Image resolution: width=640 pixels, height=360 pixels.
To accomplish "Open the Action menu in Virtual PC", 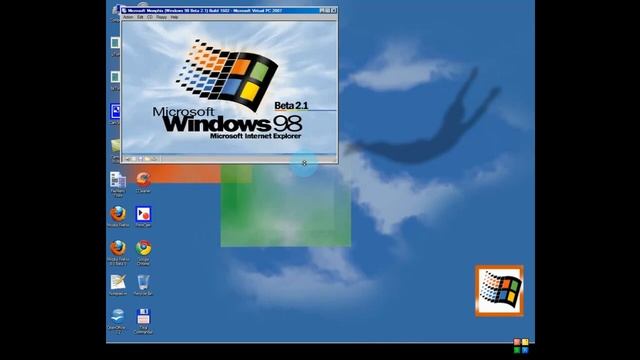I will [128, 17].
